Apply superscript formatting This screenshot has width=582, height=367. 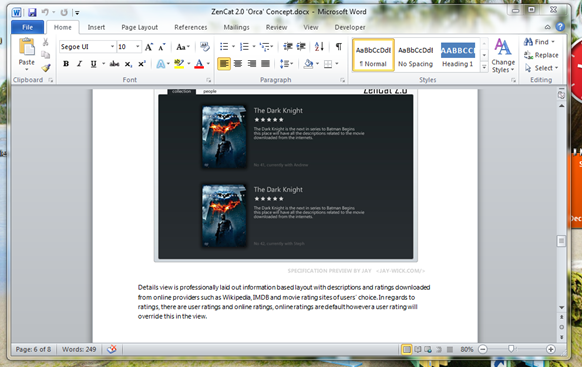(x=141, y=64)
